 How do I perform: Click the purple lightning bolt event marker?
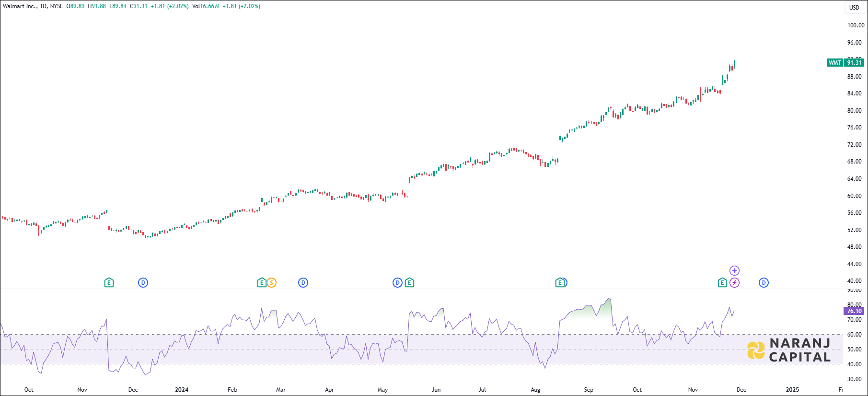point(734,283)
